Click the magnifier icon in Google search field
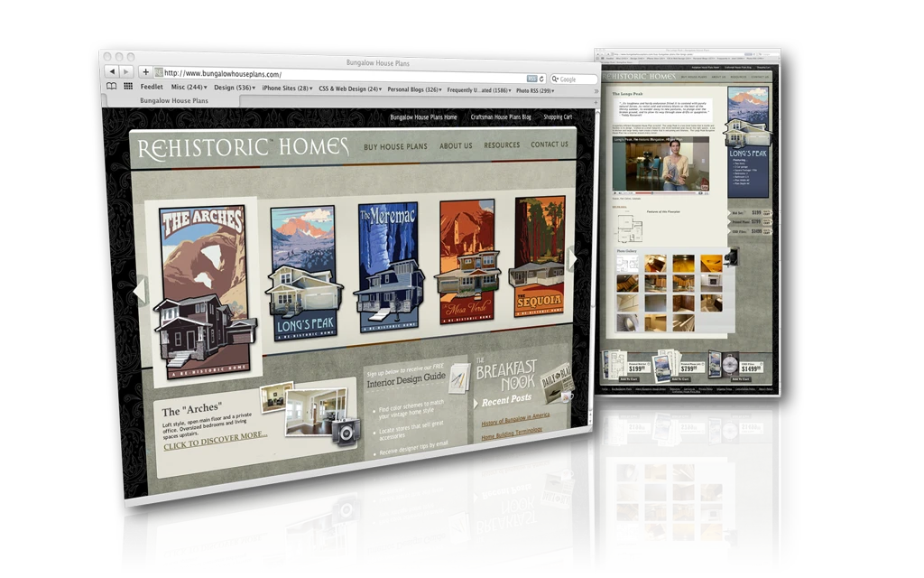The height and width of the screenshot is (578, 924). 555,79
